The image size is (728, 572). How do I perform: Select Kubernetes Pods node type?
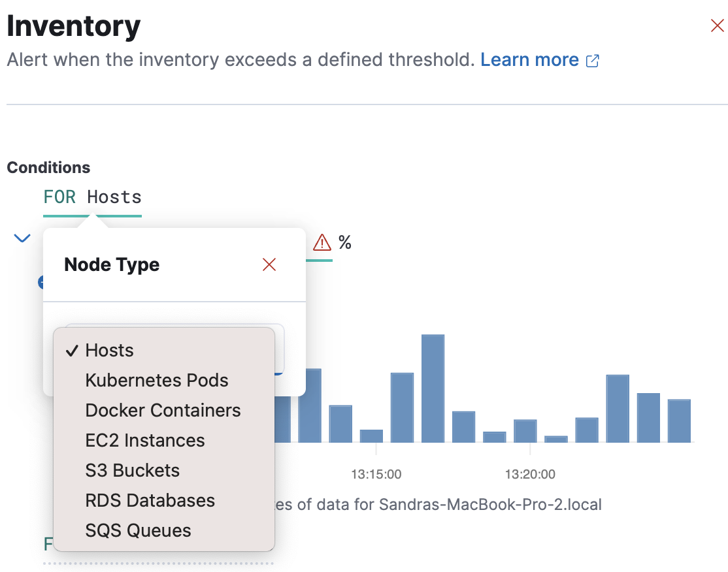point(156,380)
